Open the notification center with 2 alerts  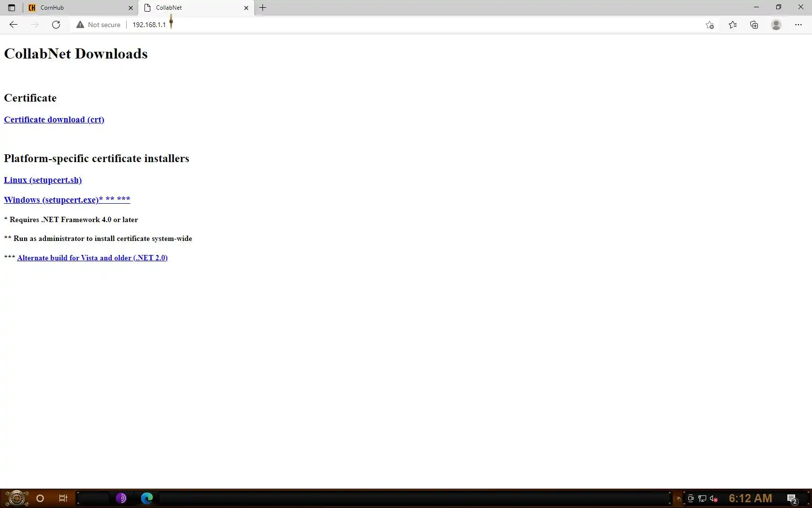click(792, 499)
